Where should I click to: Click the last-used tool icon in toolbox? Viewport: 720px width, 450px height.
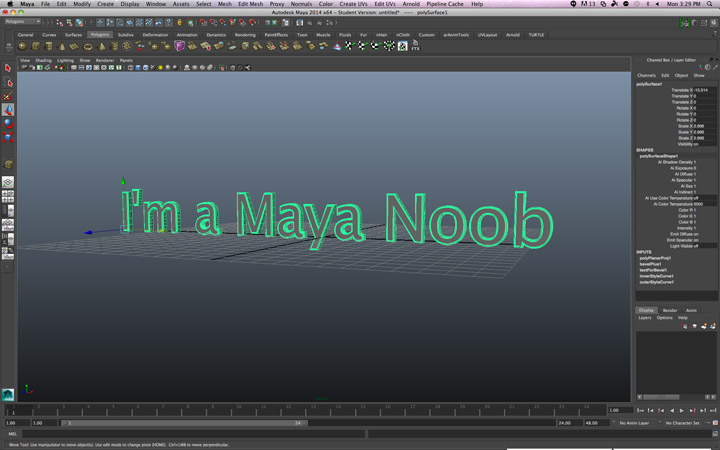(x=8, y=164)
